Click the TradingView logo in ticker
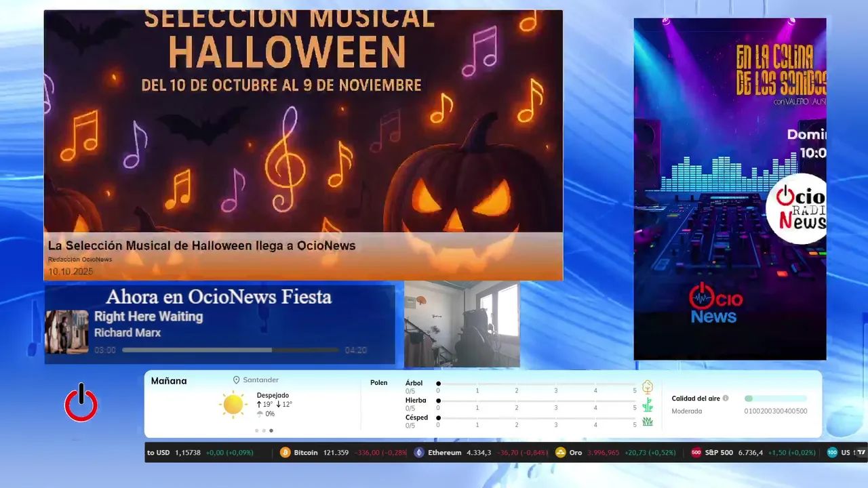This screenshot has width=868, height=488. tap(861, 453)
